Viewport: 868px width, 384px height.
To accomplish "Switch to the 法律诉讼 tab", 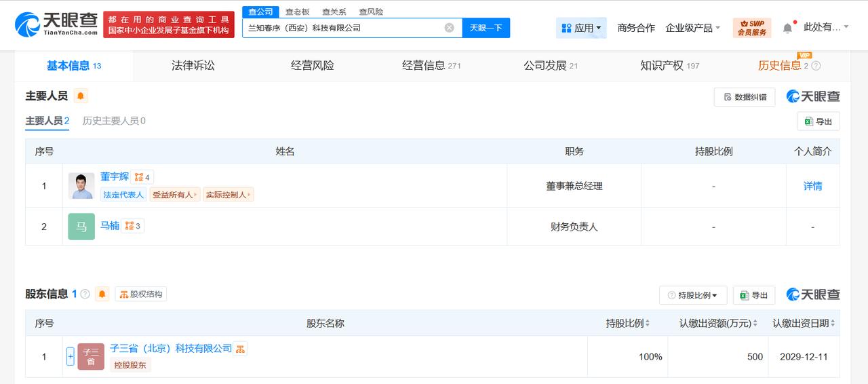I will [193, 66].
